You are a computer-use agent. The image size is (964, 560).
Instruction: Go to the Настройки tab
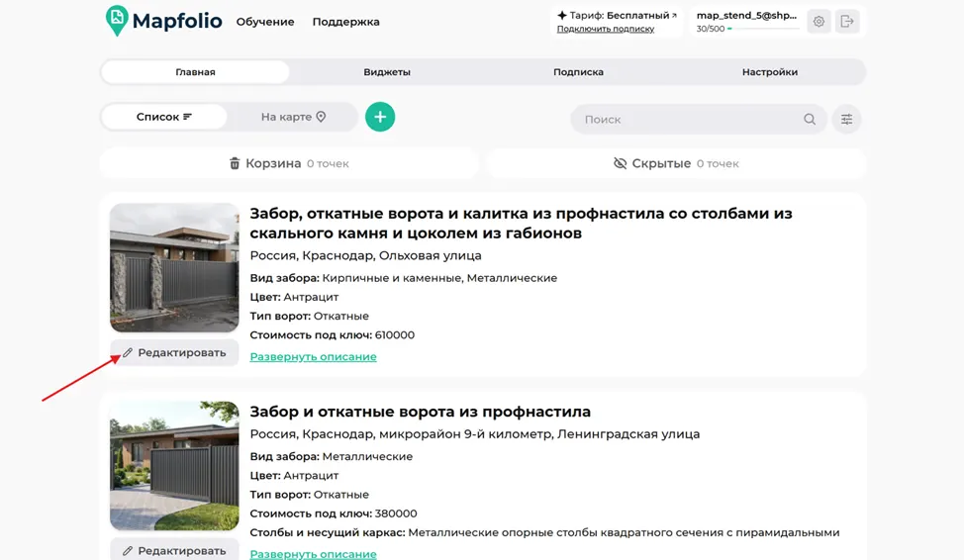(770, 72)
